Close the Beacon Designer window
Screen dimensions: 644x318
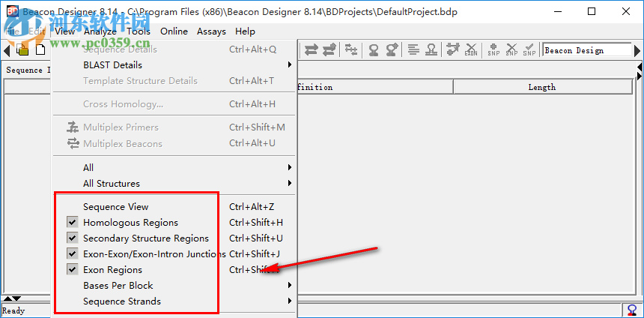pos(626,11)
